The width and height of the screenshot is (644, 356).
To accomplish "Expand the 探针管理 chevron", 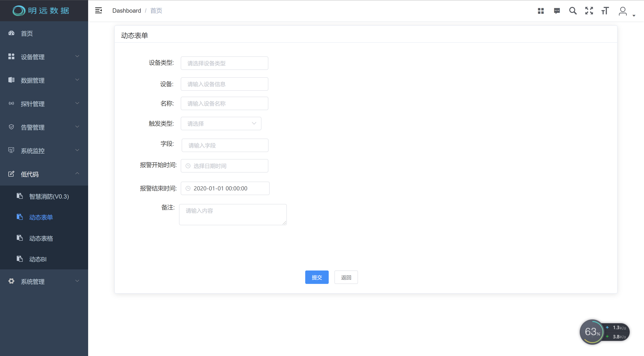I will tap(77, 103).
